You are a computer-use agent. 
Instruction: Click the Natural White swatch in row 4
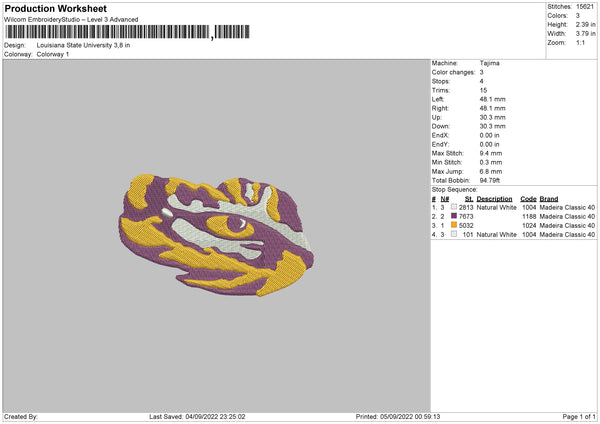(x=454, y=234)
